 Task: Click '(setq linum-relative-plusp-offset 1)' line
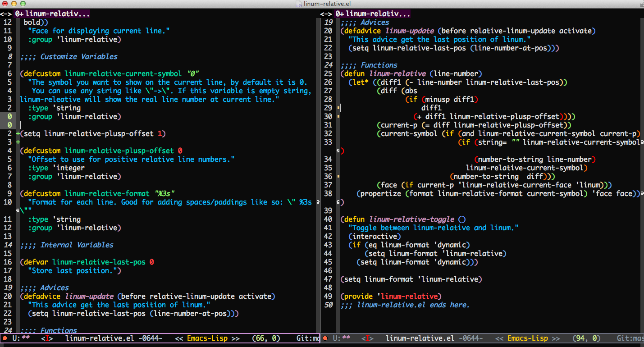point(93,133)
